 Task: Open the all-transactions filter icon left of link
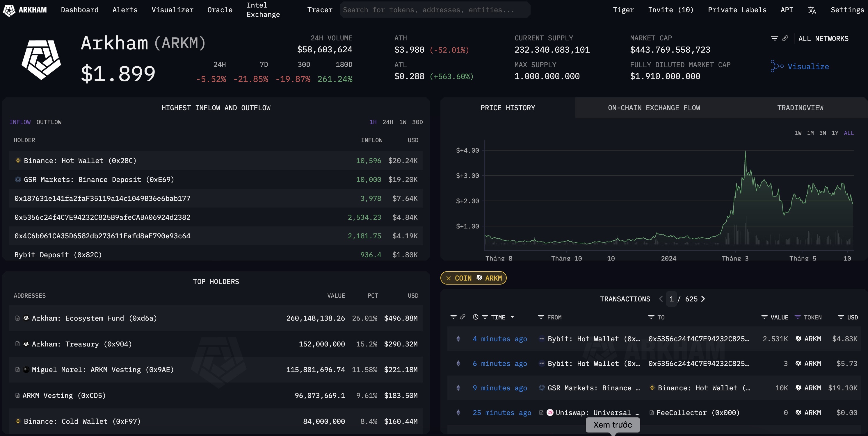coord(453,317)
